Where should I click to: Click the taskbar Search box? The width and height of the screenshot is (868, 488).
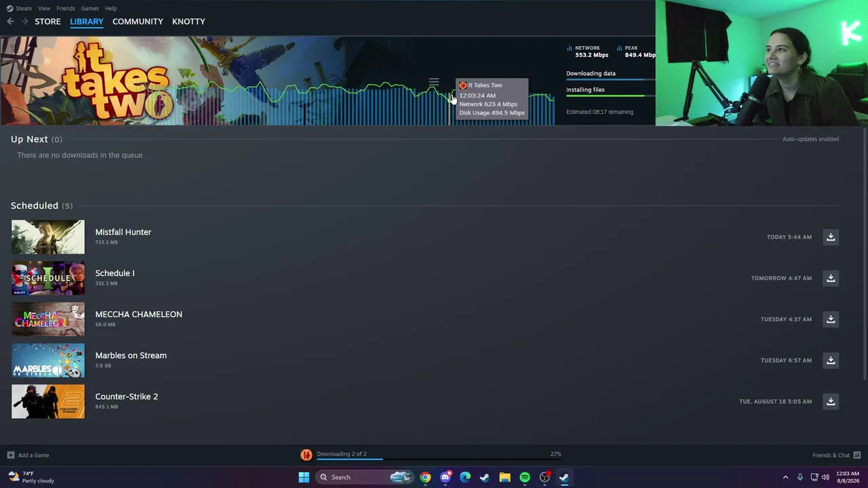point(365,477)
